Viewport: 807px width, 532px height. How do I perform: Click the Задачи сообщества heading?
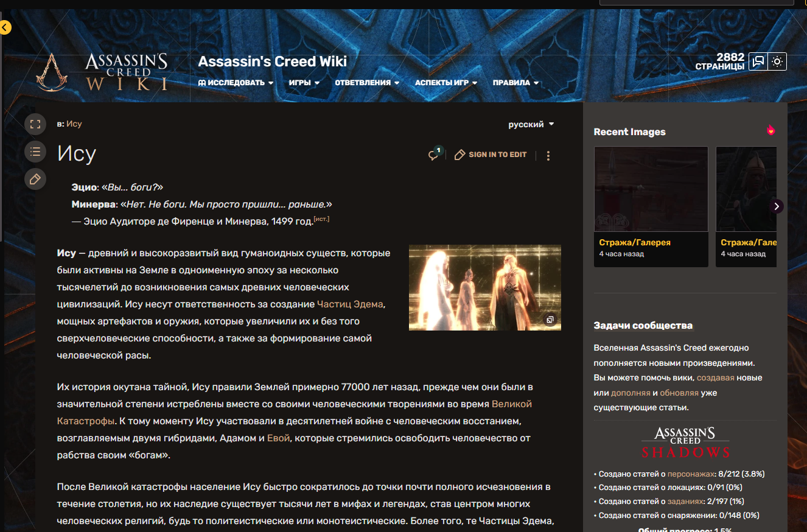[643, 326]
